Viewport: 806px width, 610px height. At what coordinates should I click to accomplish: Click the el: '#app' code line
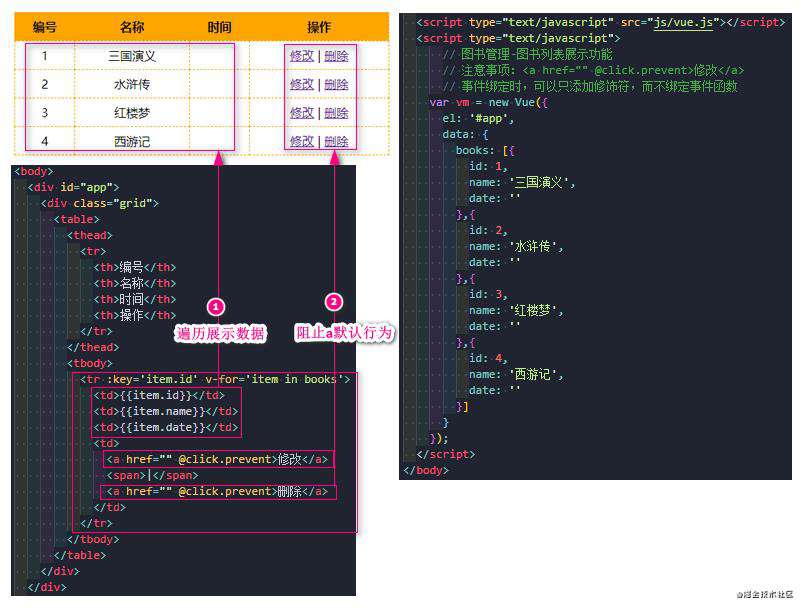478,118
